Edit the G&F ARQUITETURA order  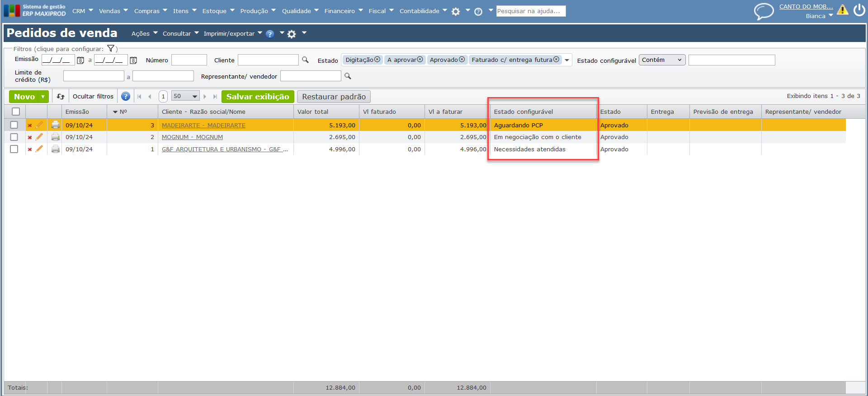(39, 149)
